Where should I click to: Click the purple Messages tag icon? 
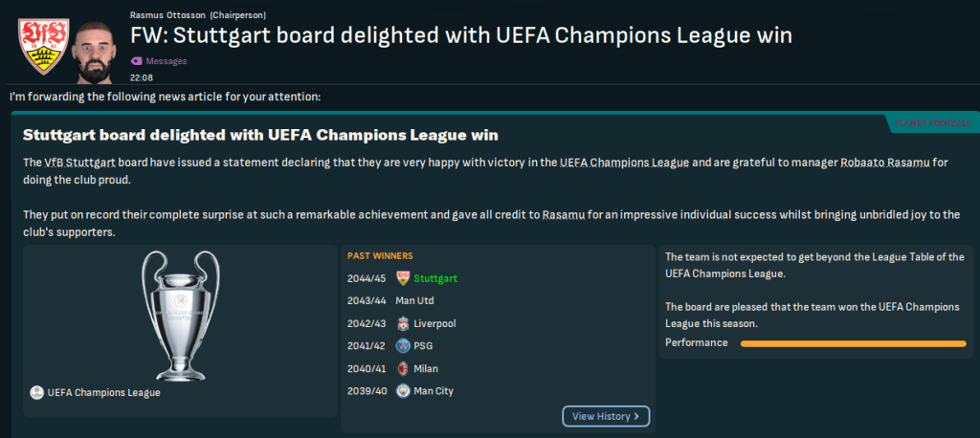tap(136, 61)
